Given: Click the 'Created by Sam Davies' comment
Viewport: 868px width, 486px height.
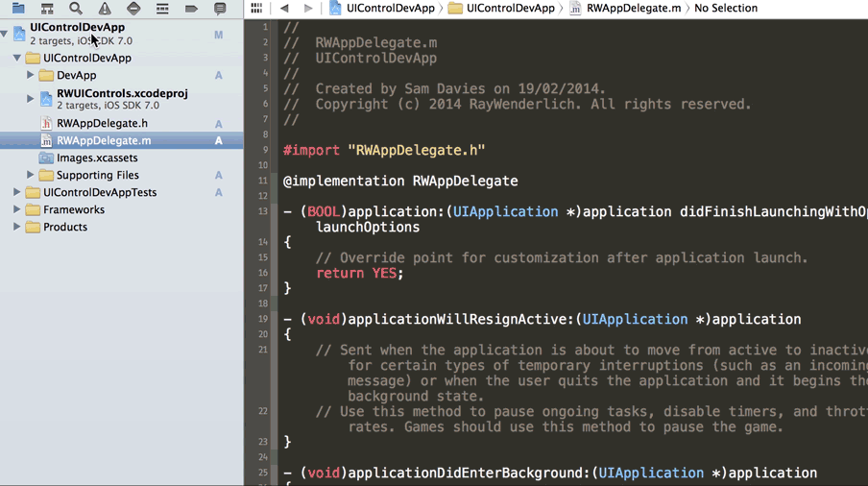Looking at the screenshot, I should (x=445, y=88).
